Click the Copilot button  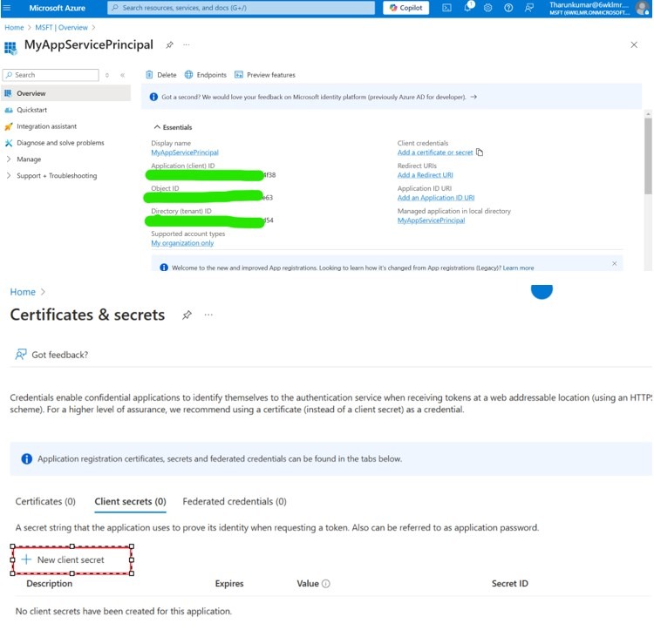tap(405, 8)
